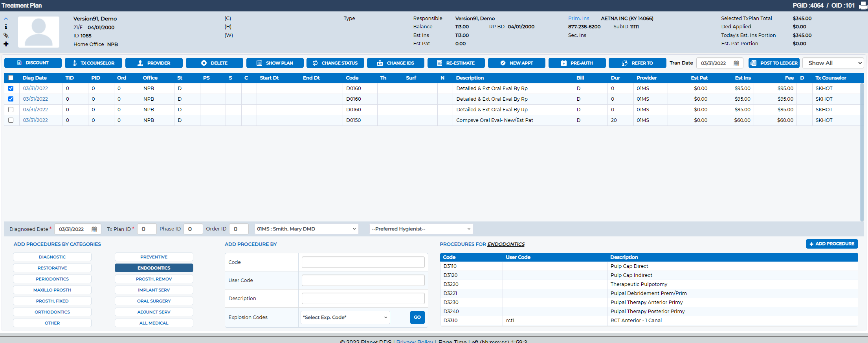Click the Add Procedure button
The width and height of the screenshot is (868, 343).
[x=832, y=244]
